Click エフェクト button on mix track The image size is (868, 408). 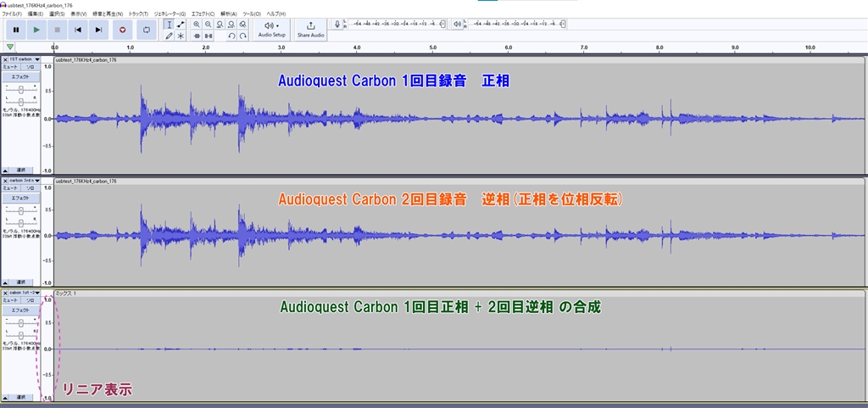(20, 310)
